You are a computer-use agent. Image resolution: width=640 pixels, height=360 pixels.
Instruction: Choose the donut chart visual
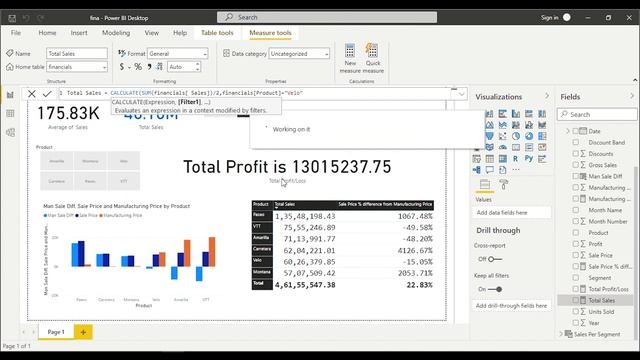529,136
